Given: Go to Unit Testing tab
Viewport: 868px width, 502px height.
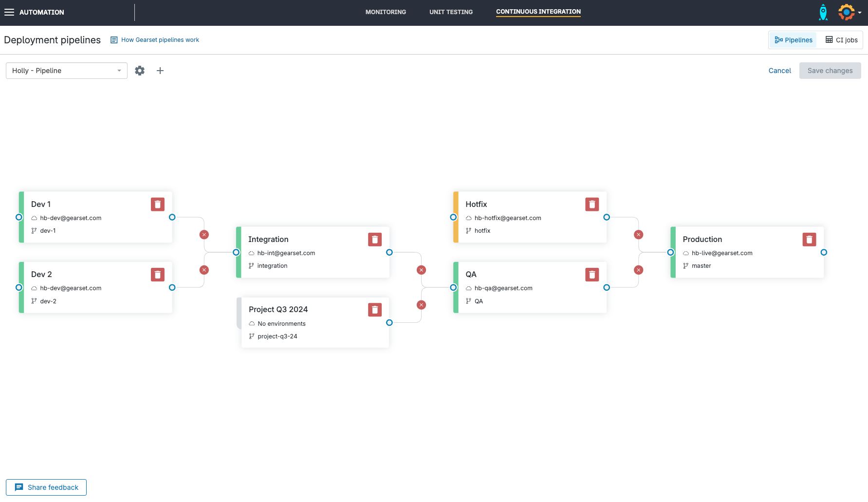Looking at the screenshot, I should (451, 12).
